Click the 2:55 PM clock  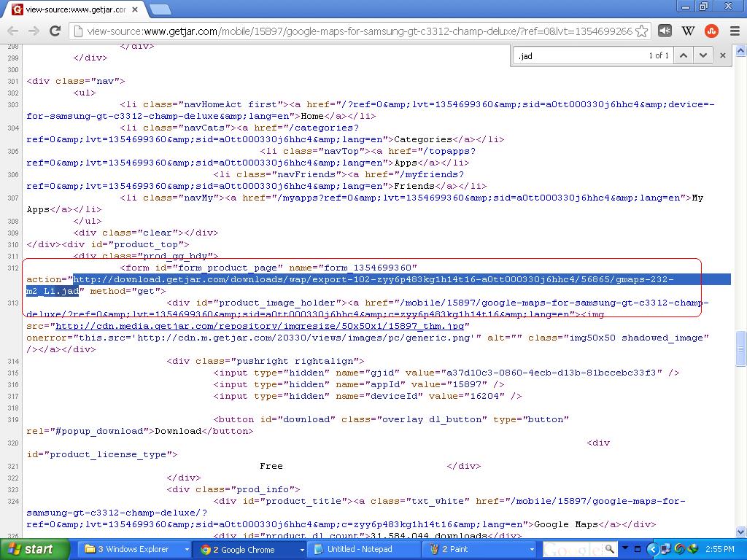(720, 549)
